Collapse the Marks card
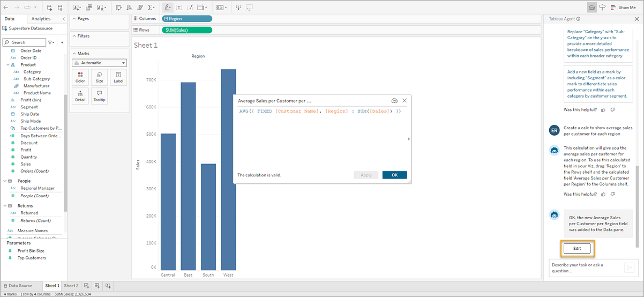Viewport: 644px width, 297px height. click(x=73, y=54)
